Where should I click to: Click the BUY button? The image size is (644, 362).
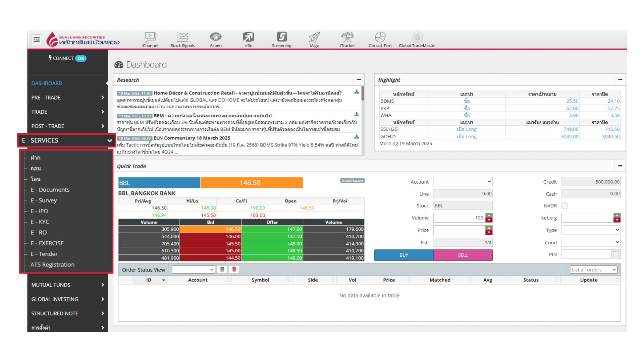coord(404,255)
